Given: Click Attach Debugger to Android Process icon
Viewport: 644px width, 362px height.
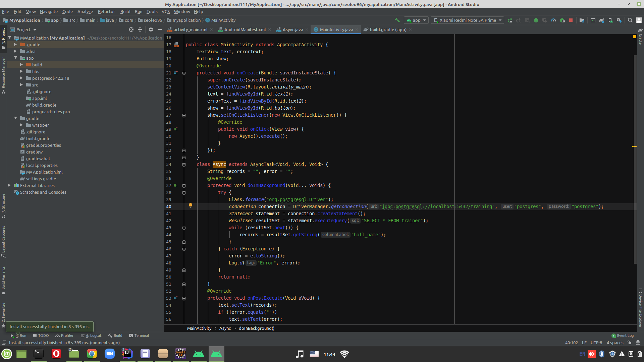Looking at the screenshot, I should [x=562, y=20].
